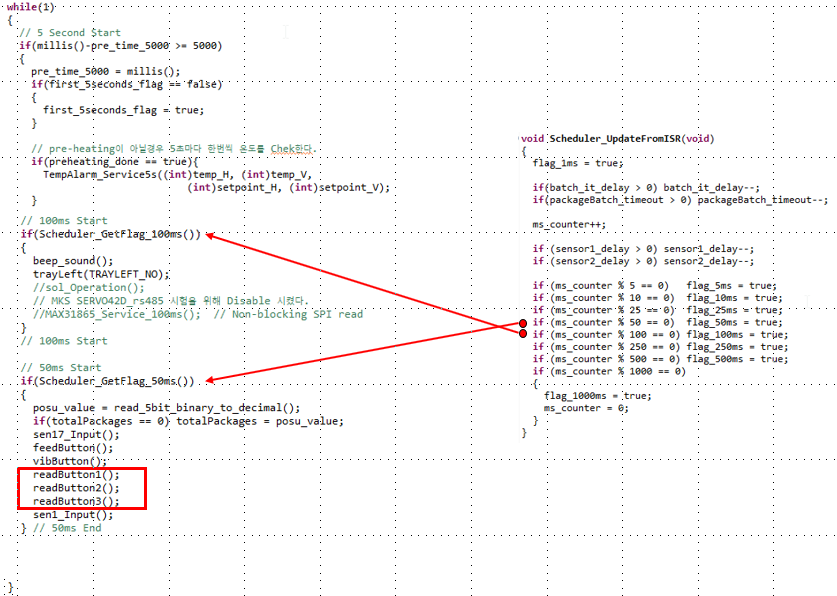The height and width of the screenshot is (596, 837).
Task: Click the red dot beside the flag_50ms line
Action: pyautogui.click(x=522, y=323)
